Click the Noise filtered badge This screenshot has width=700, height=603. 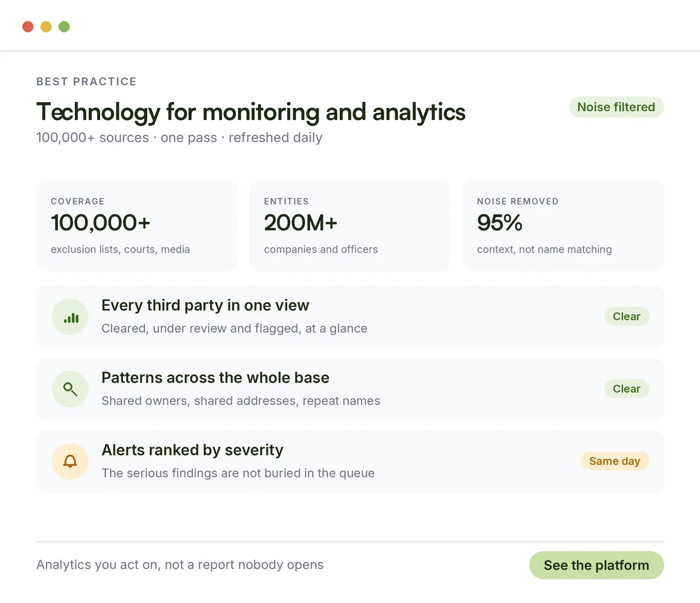point(616,107)
